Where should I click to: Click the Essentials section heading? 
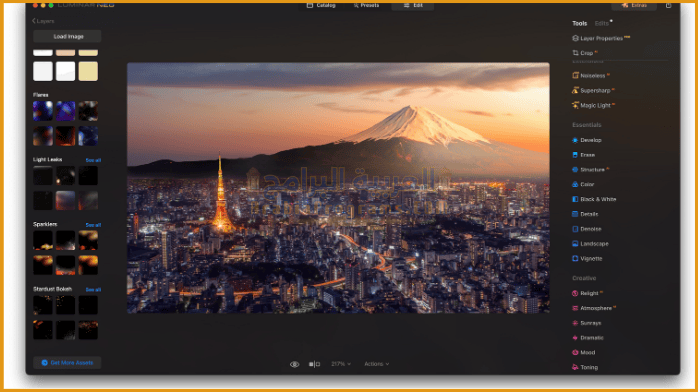click(586, 125)
